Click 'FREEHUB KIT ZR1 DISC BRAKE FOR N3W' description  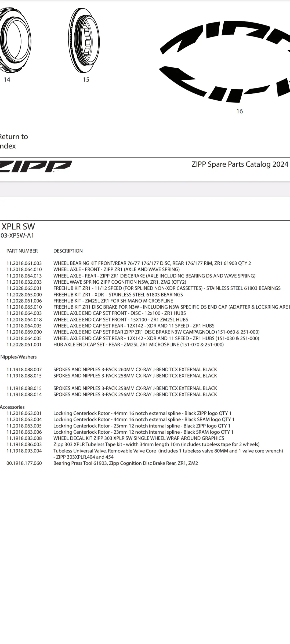pos(172,307)
